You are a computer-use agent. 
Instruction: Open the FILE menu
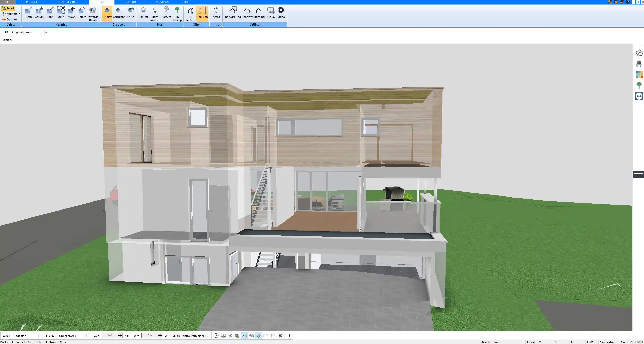click(7, 2)
